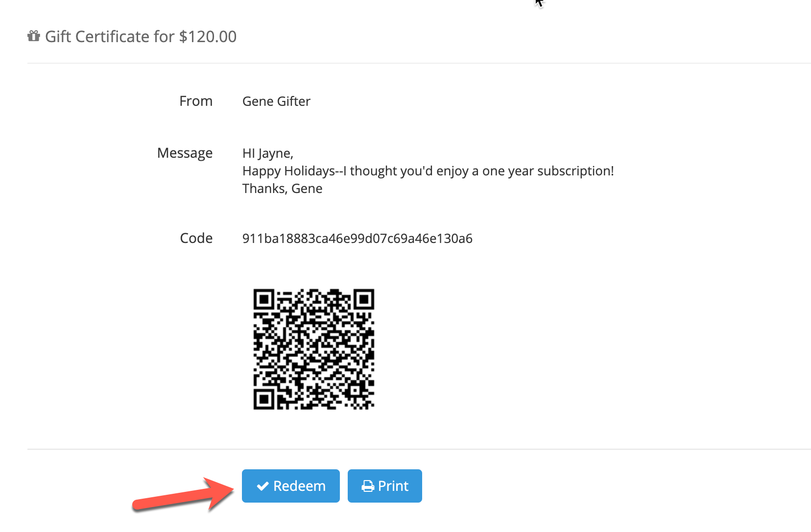The height and width of the screenshot is (532, 811).
Task: Click the top-right QR finder square
Action: 363,299
